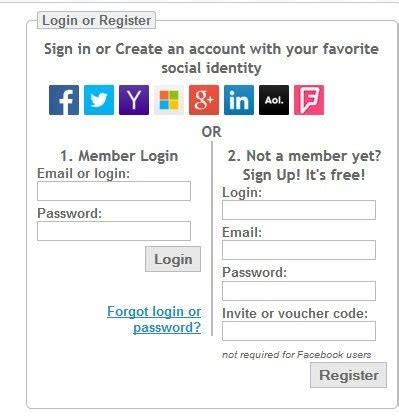Click the sign-up Email field
This screenshot has height=420, width=399.
299,250
